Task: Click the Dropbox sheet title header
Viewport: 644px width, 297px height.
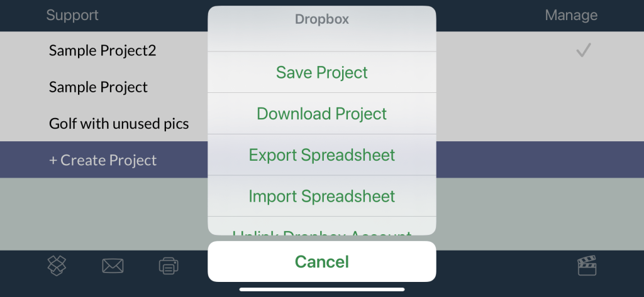Action: point(322,19)
